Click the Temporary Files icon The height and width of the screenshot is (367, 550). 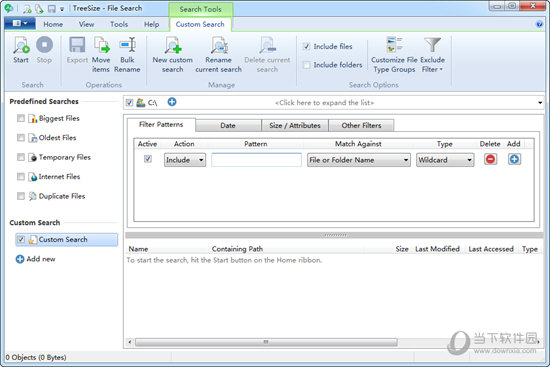tap(33, 158)
